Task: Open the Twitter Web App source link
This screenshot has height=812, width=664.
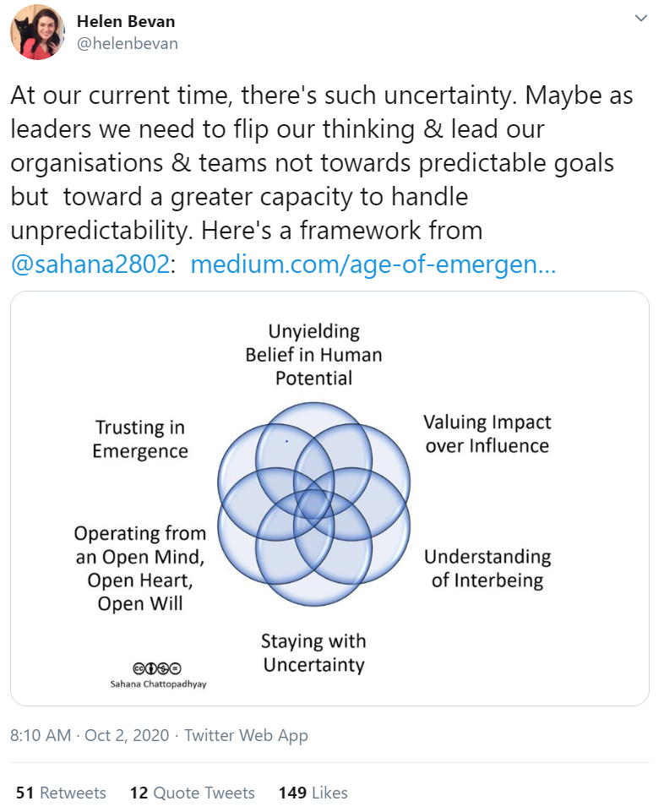Action: pos(246,735)
